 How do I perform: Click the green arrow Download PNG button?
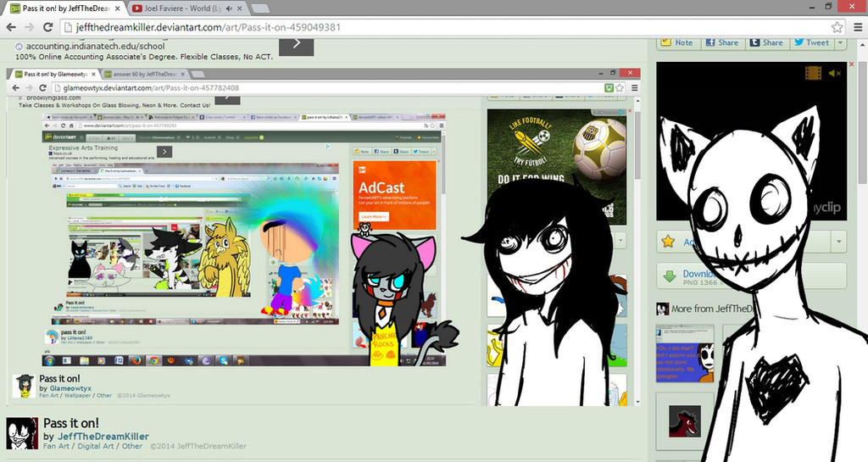670,276
